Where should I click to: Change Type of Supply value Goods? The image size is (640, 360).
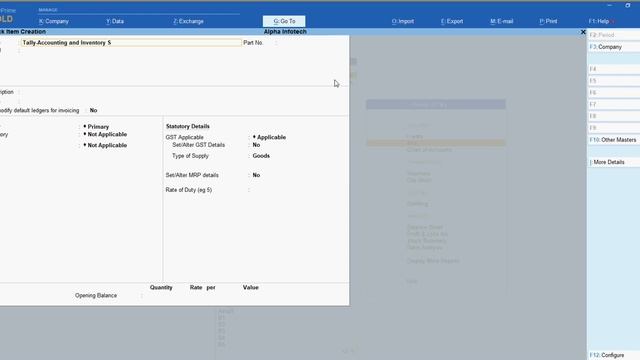261,156
